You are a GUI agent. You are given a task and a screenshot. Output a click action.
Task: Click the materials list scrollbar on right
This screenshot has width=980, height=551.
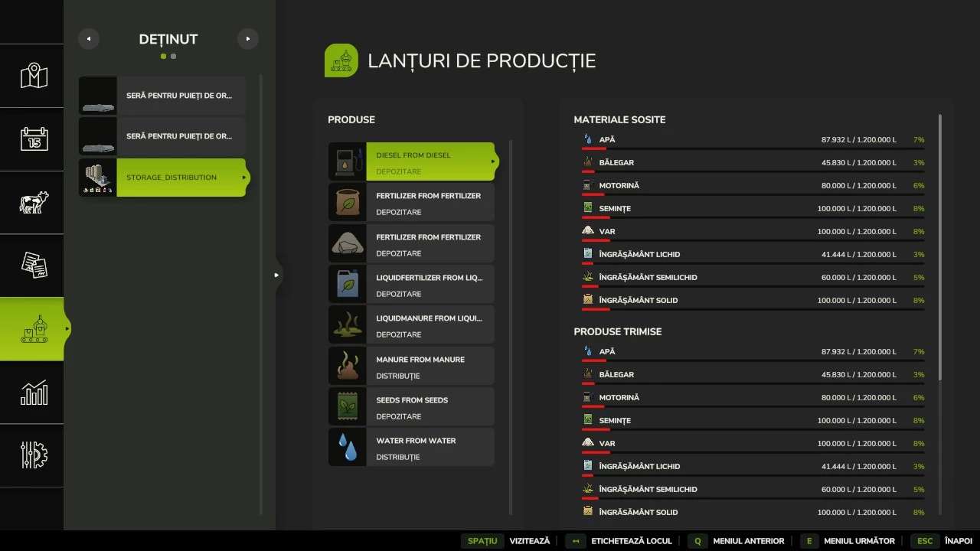[939, 245]
